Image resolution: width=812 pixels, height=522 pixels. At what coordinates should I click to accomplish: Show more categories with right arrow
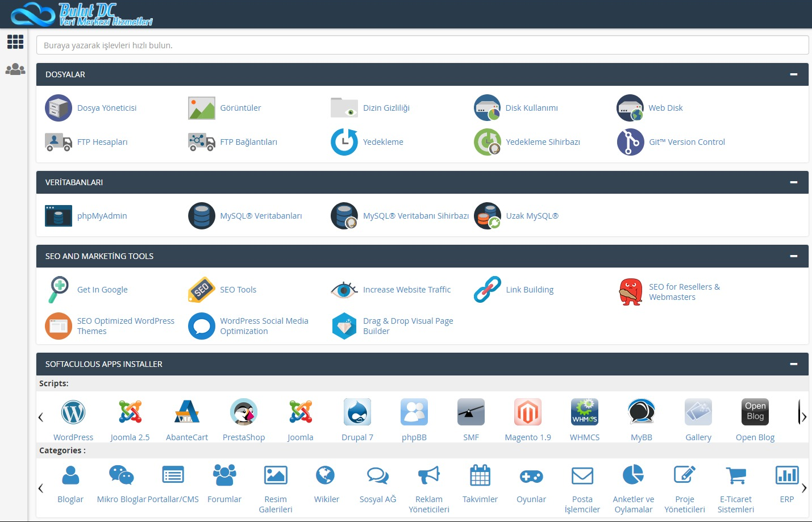(804, 488)
